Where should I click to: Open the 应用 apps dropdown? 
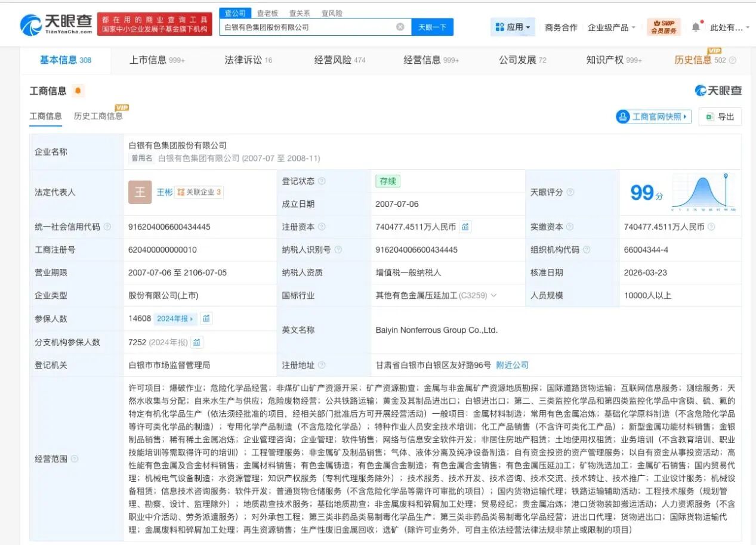click(513, 27)
